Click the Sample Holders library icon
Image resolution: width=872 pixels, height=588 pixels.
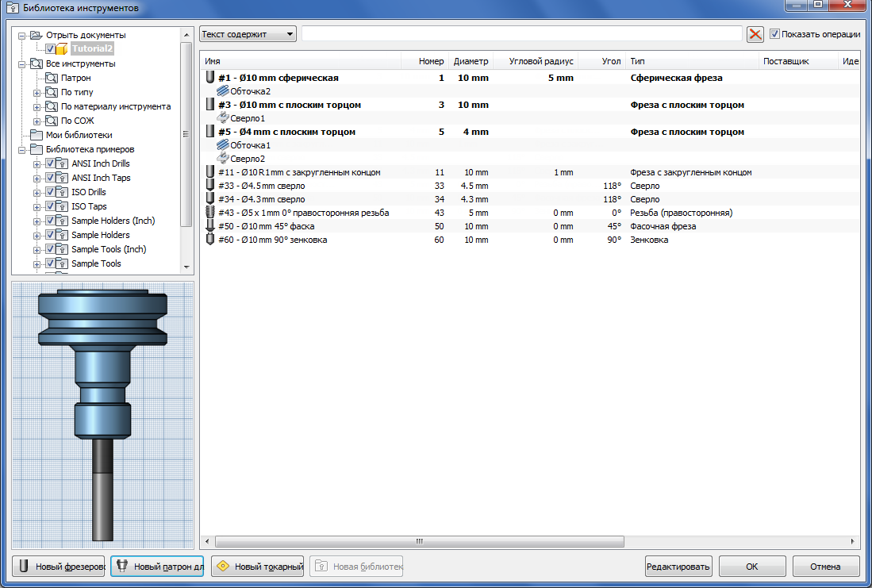tap(62, 235)
